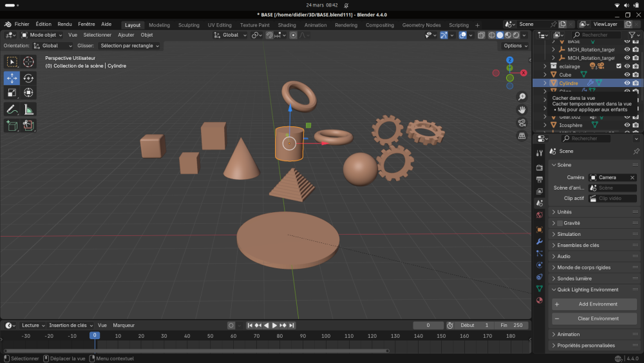Open the Mode objet dropdown

pyautogui.click(x=42, y=35)
